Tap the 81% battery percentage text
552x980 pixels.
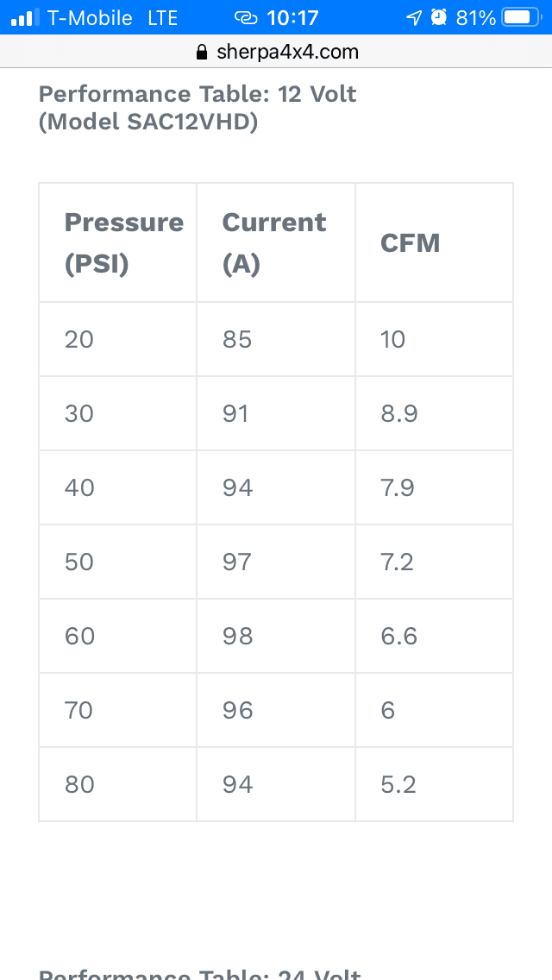476,18
